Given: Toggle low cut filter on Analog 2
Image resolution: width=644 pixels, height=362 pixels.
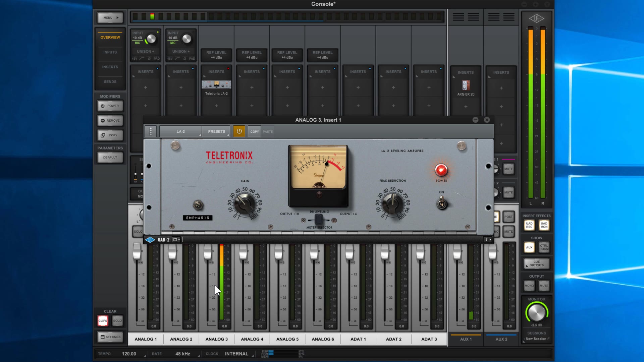Looking at the screenshot, I should pyautogui.click(x=177, y=59).
